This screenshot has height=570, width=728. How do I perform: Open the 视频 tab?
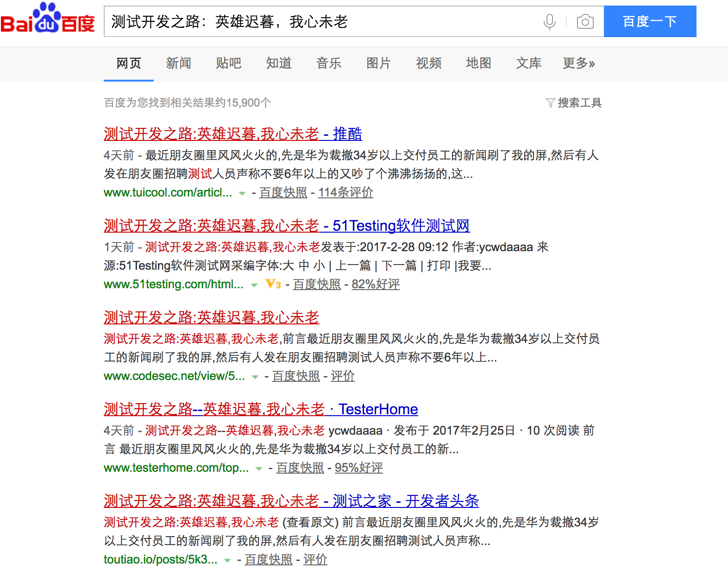click(429, 63)
